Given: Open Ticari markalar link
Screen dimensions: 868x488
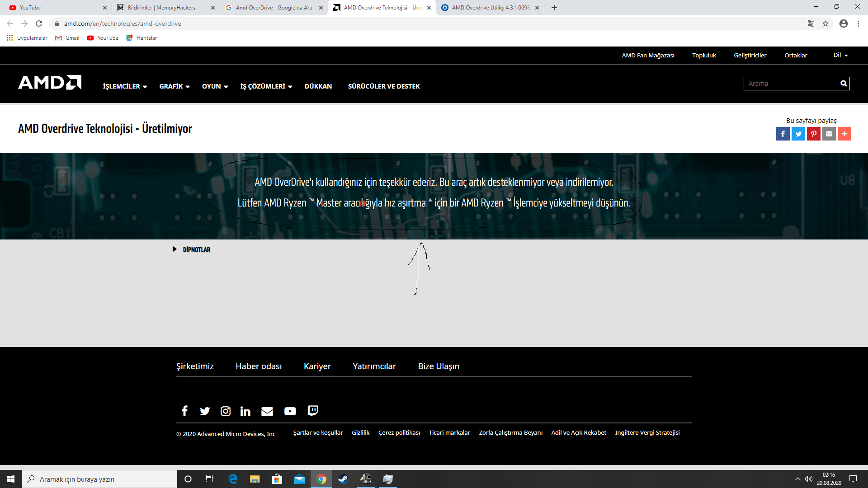Looking at the screenshot, I should (x=449, y=433).
